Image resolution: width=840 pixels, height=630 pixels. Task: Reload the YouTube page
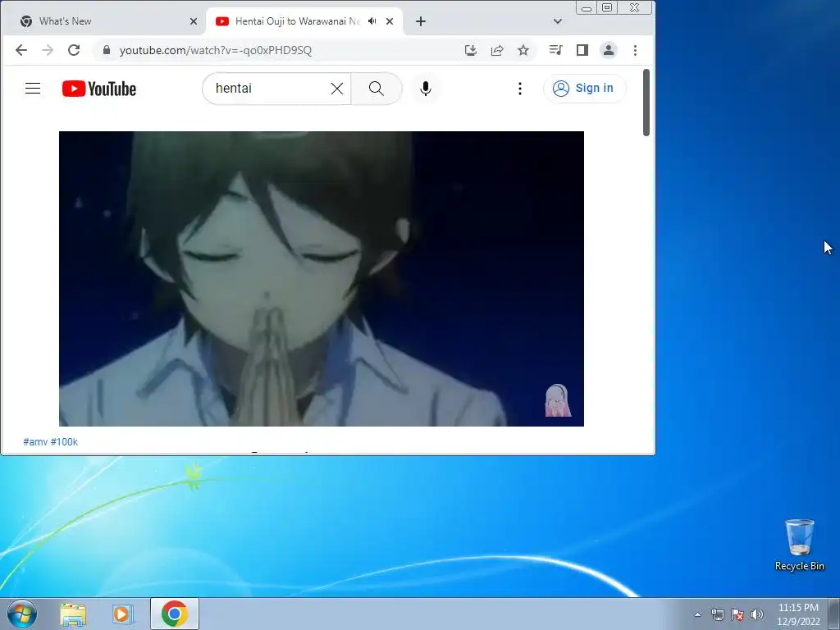coord(74,50)
